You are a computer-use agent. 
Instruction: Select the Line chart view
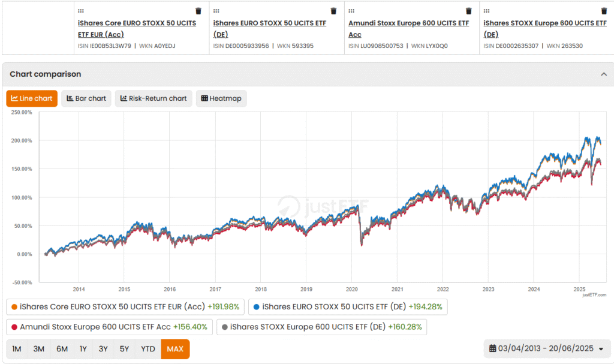click(32, 98)
